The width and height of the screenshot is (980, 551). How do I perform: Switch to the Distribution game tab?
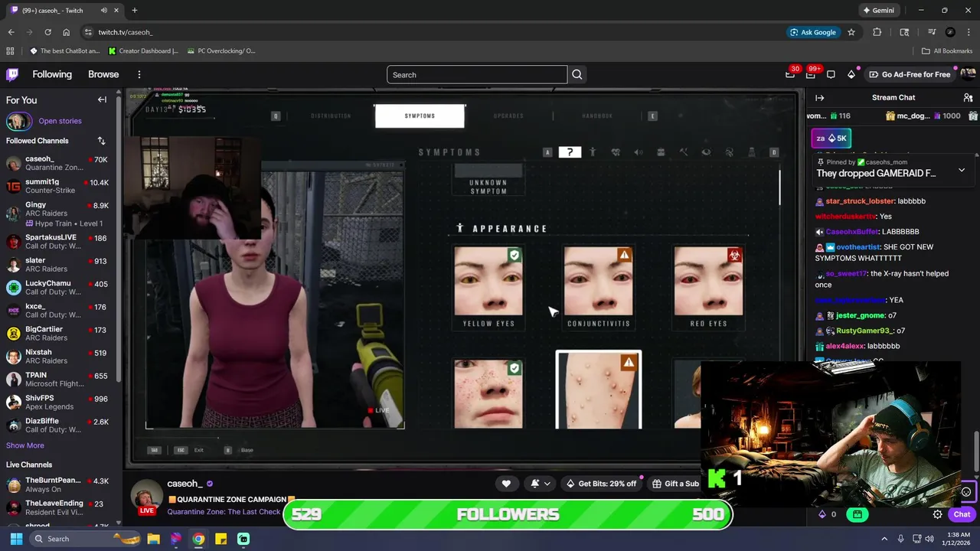click(x=331, y=116)
